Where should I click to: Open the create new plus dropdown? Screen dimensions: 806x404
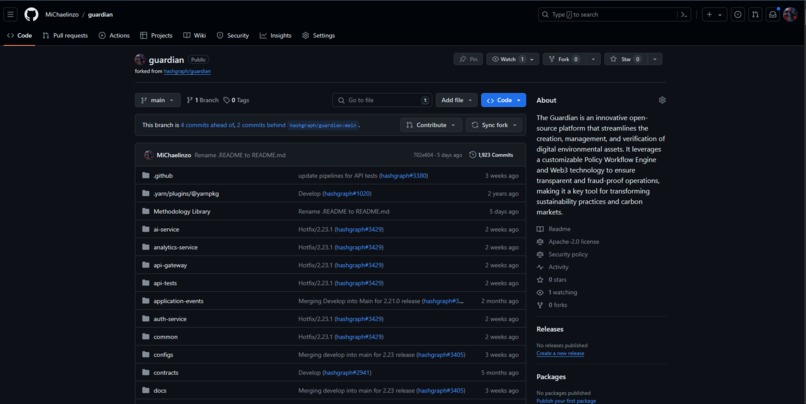point(714,15)
